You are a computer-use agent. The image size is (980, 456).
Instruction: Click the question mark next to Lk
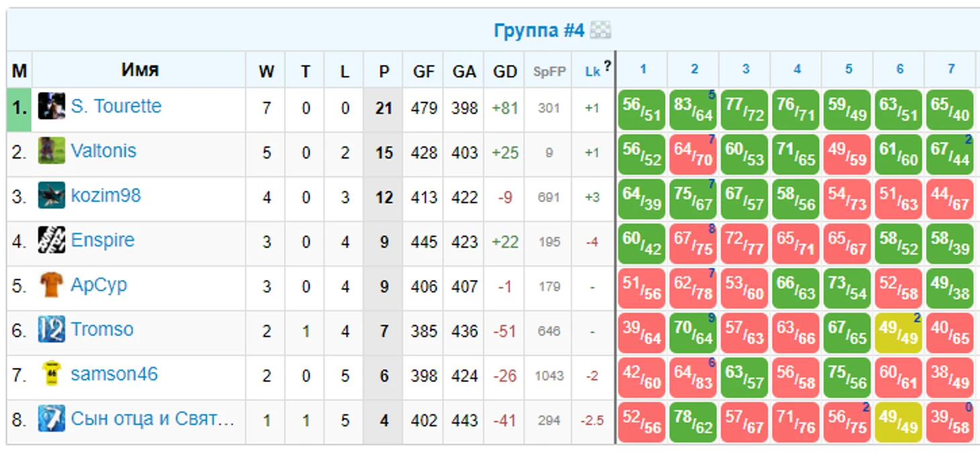click(x=607, y=66)
